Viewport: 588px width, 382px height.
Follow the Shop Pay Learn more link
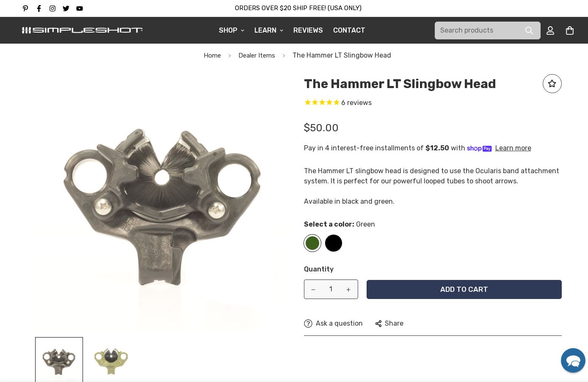tap(513, 148)
